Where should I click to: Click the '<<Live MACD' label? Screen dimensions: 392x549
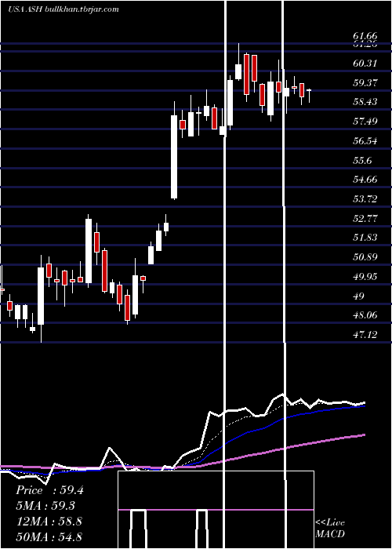point(330,528)
